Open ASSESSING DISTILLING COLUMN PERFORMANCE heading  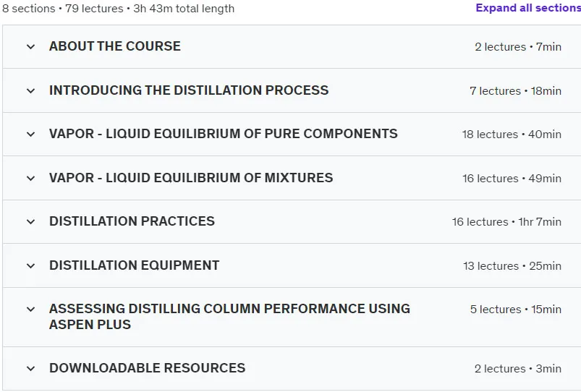pos(230,316)
